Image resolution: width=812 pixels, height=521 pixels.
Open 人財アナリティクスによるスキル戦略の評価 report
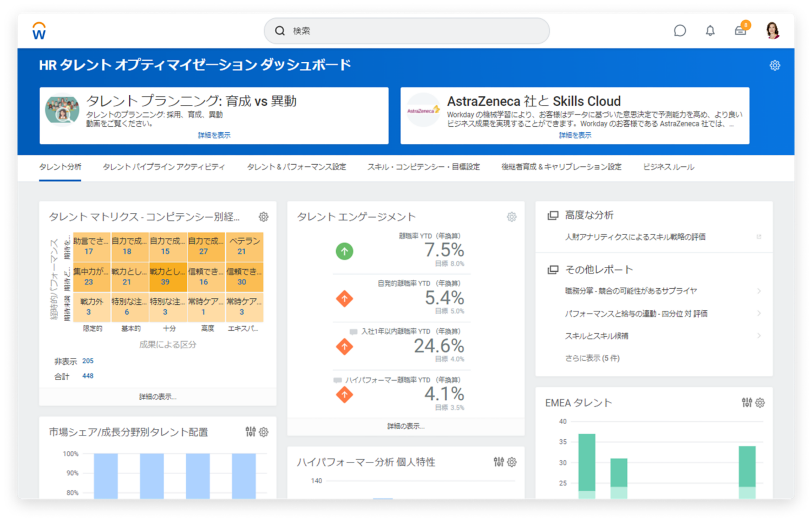[636, 237]
